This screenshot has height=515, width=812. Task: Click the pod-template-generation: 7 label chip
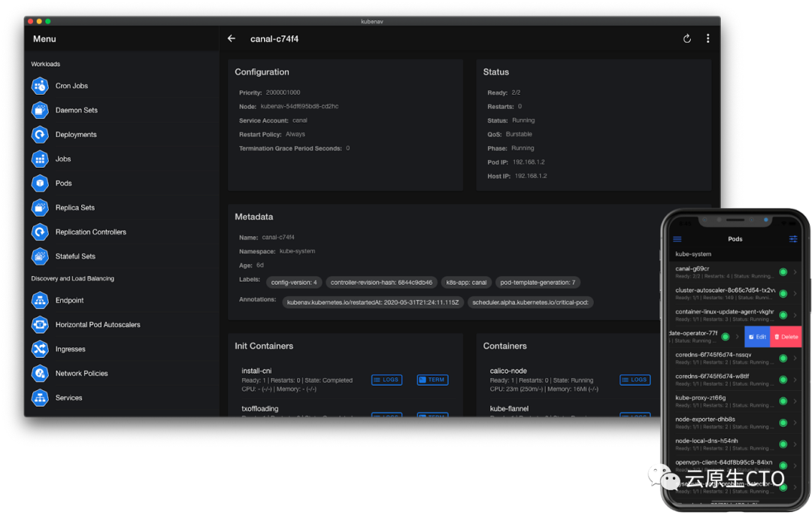pos(538,283)
